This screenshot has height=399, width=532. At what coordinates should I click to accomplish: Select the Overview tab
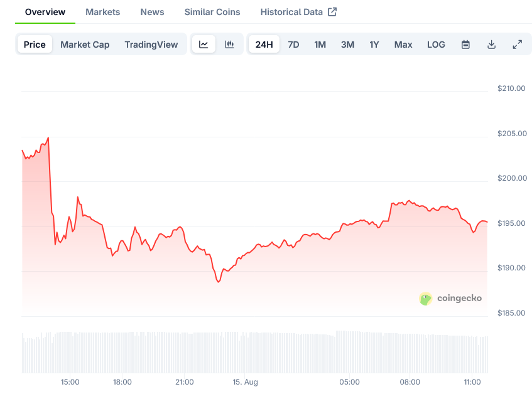[45, 12]
